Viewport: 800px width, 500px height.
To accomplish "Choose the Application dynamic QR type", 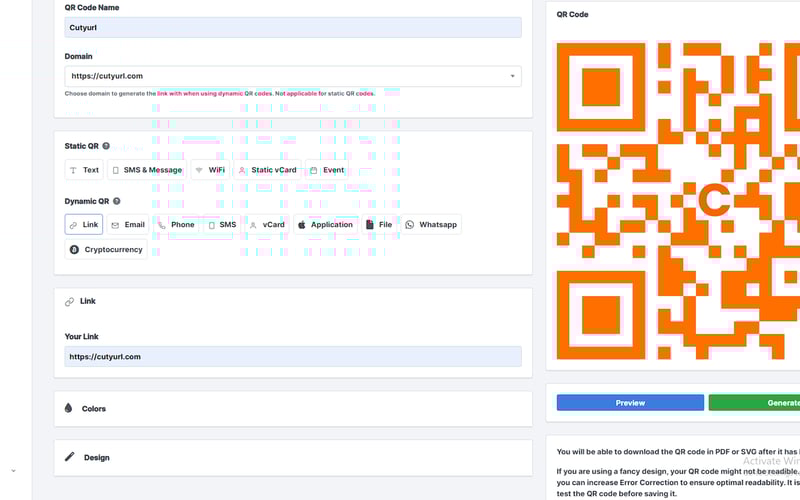I will (x=326, y=224).
